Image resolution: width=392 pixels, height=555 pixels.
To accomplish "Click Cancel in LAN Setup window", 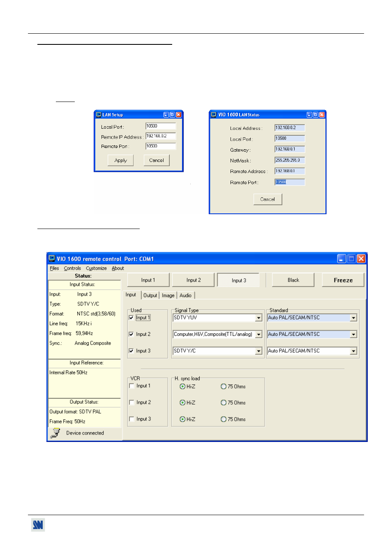I will pos(157,160).
